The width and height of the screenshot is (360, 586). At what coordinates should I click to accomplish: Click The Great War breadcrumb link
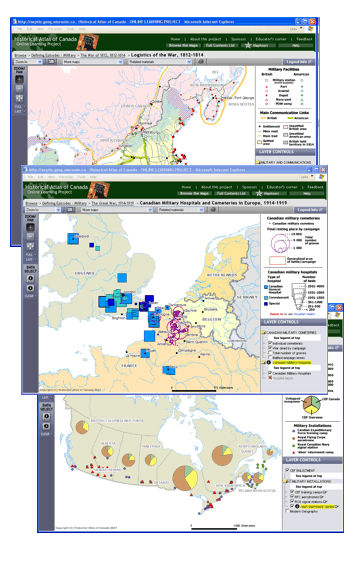pos(113,203)
